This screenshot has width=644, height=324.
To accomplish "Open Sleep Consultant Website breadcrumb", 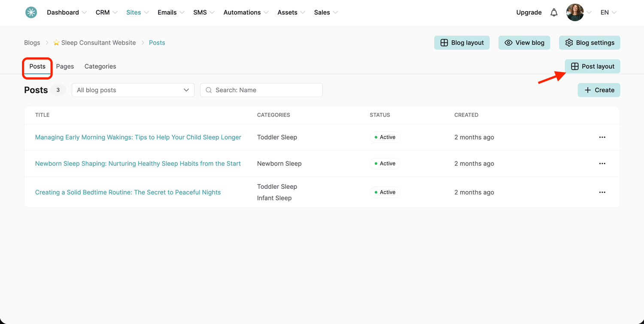I will pyautogui.click(x=98, y=42).
